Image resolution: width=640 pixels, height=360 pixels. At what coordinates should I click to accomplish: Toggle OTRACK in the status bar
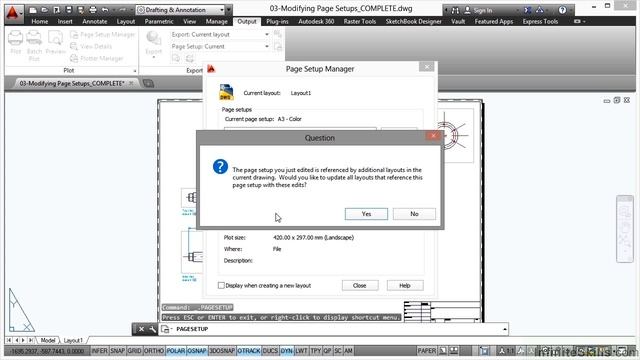[249, 351]
